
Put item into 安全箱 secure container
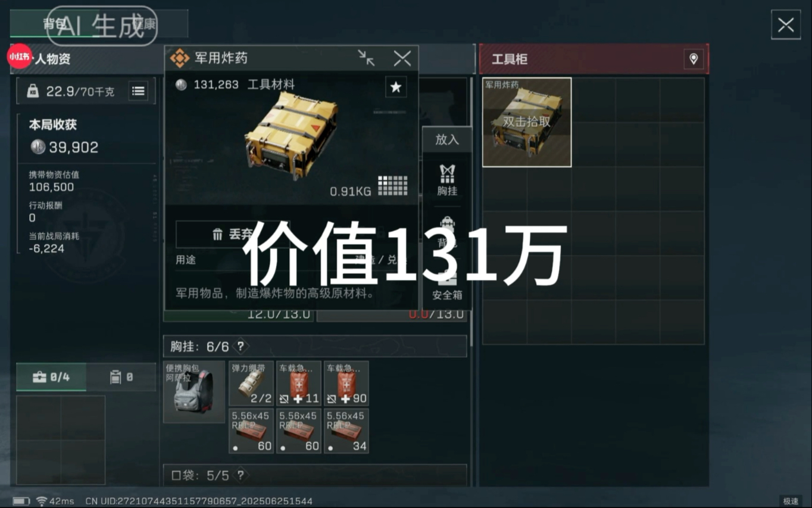click(447, 286)
